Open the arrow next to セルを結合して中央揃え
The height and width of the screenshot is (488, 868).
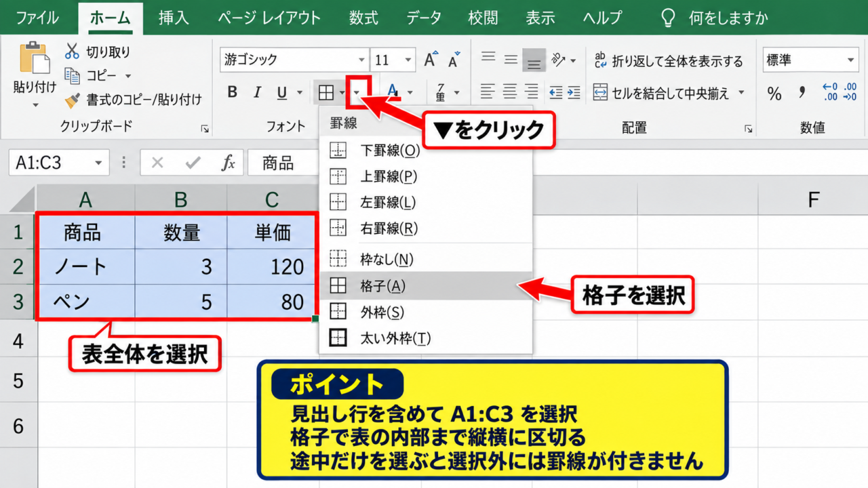[741, 93]
